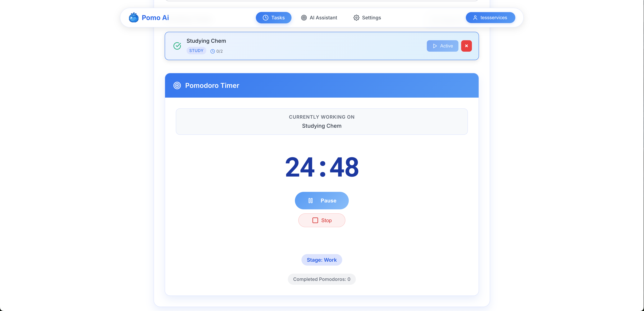This screenshot has height=311, width=644.
Task: Click the clock icon beside 0/2
Action: pyautogui.click(x=212, y=51)
